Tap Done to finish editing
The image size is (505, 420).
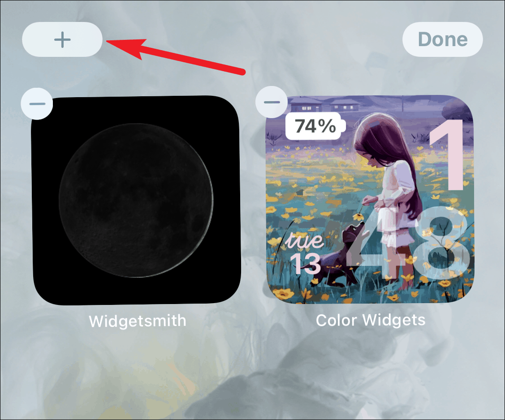tap(443, 39)
